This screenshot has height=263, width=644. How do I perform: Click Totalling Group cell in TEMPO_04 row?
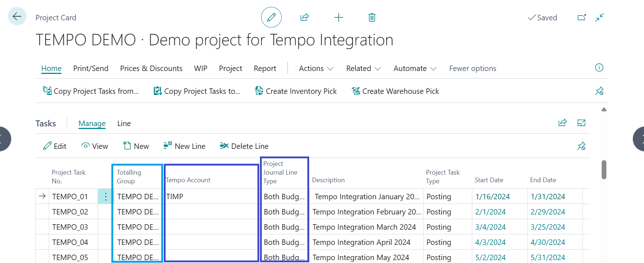point(138,242)
